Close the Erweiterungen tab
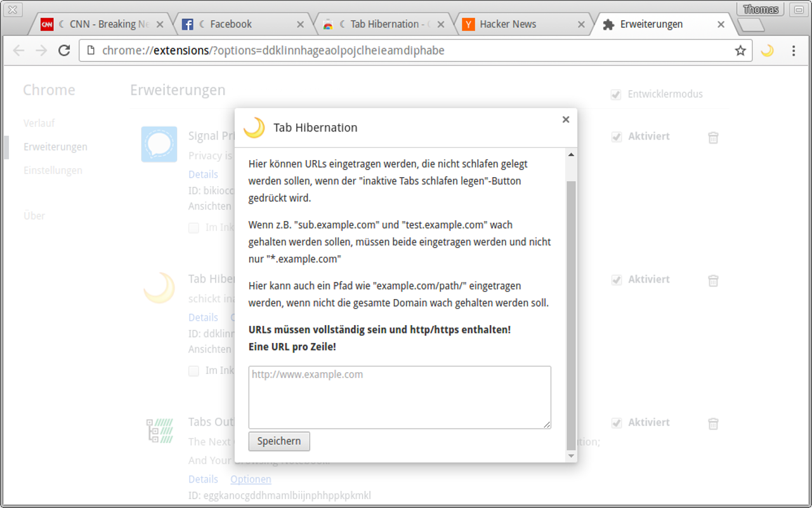 point(721,25)
